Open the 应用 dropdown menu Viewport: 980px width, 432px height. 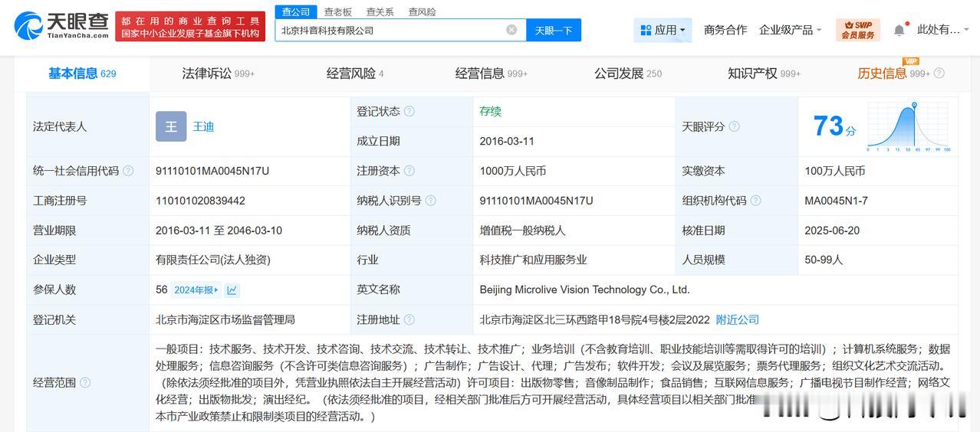[663, 30]
